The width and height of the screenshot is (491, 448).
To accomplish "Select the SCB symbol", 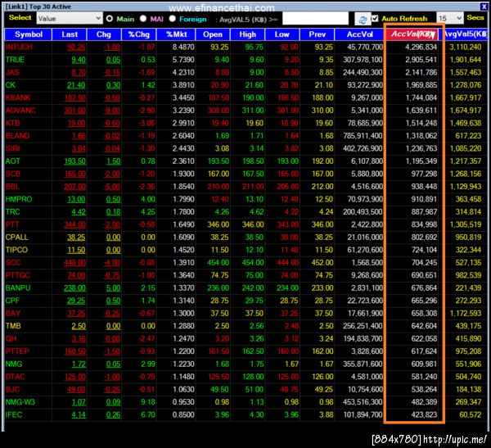I will [x=13, y=174].
